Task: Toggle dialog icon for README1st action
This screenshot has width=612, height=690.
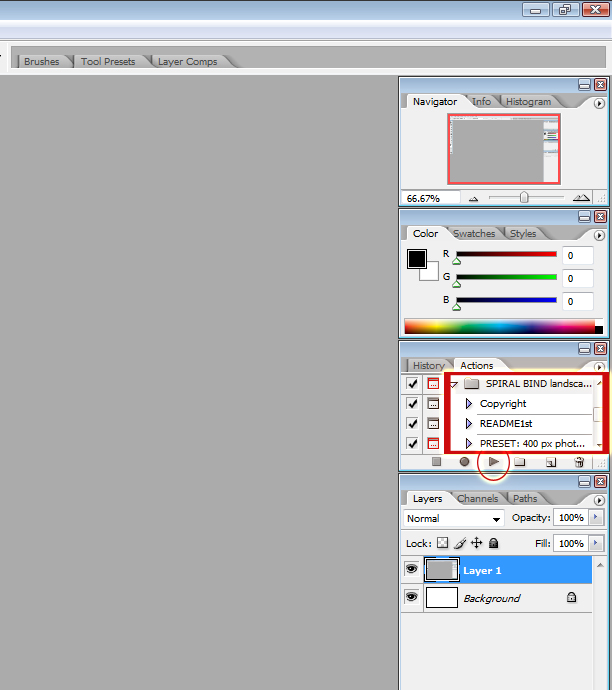Action: (x=433, y=423)
